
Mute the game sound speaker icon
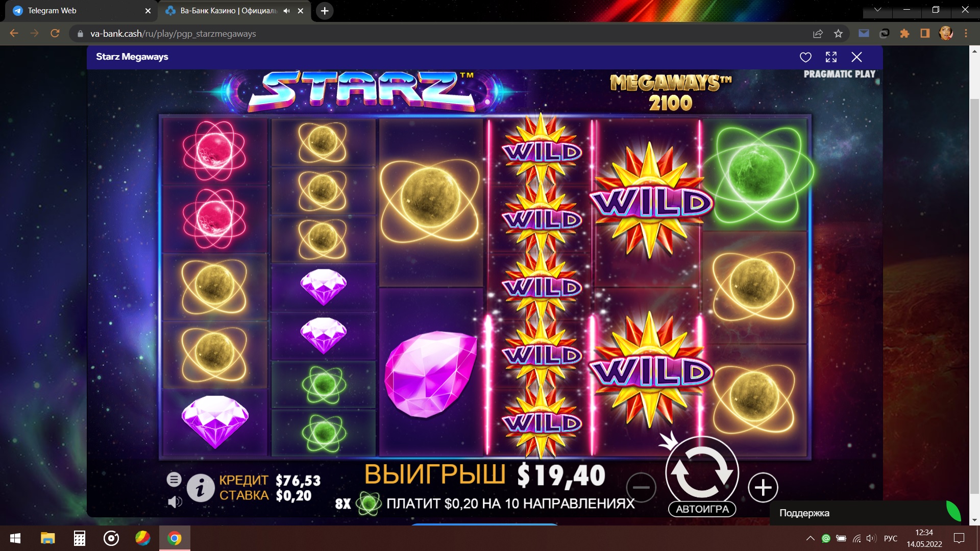click(x=175, y=502)
